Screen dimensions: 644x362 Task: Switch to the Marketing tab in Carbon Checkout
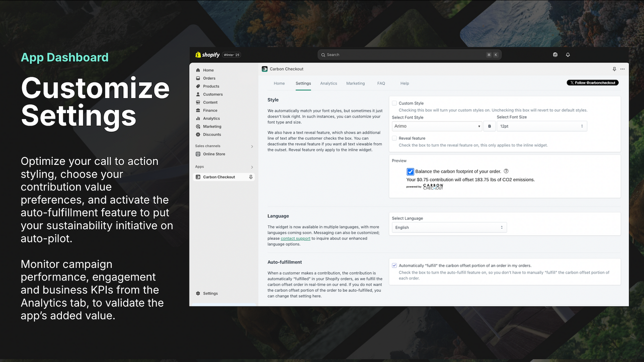point(356,83)
